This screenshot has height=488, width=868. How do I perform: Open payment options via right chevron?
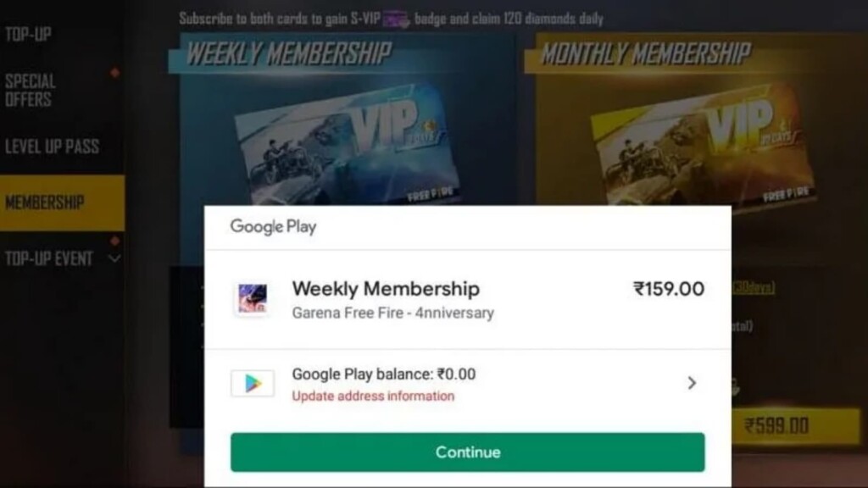point(692,383)
